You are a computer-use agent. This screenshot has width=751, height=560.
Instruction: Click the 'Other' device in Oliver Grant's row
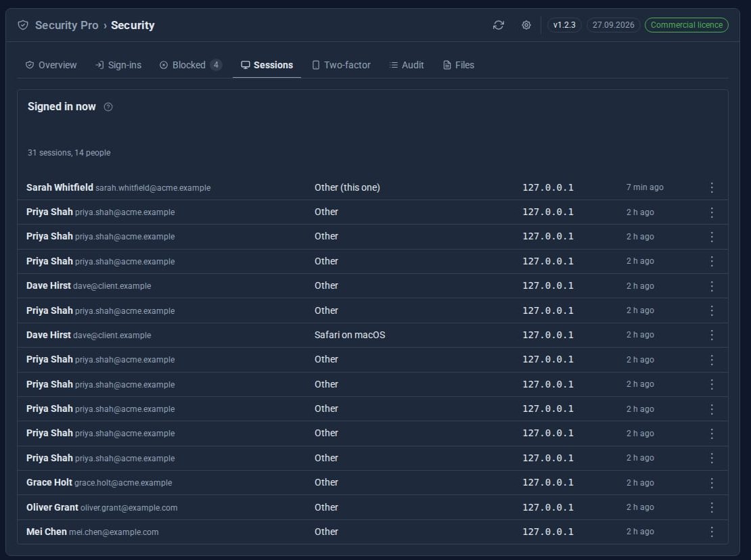pos(326,507)
